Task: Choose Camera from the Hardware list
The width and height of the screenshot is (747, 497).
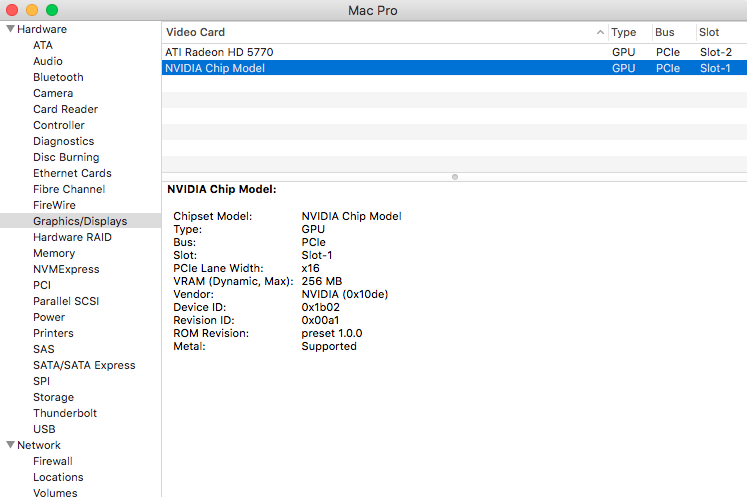Action: (53, 93)
